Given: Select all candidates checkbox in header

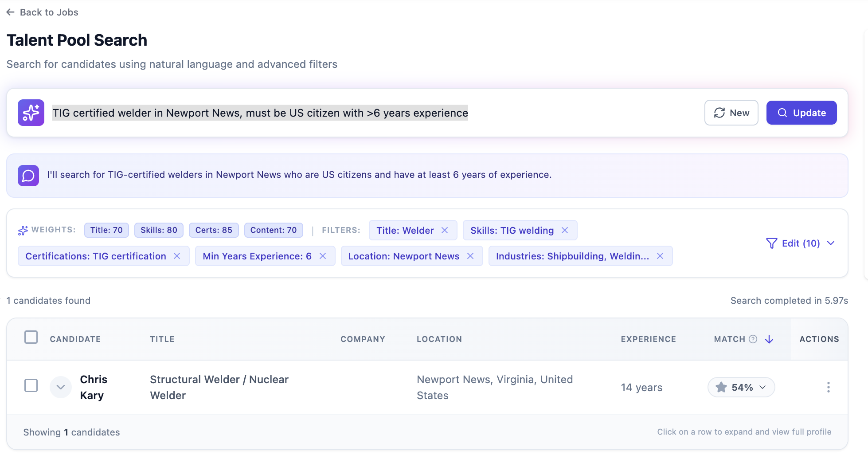Looking at the screenshot, I should [x=31, y=337].
